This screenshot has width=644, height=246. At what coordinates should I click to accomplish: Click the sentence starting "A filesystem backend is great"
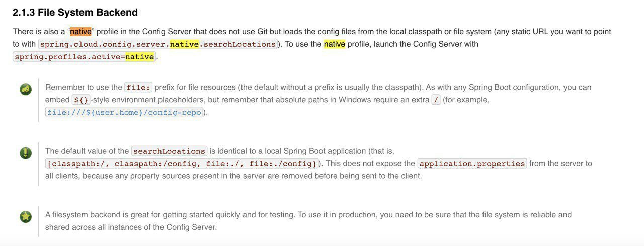(170, 215)
